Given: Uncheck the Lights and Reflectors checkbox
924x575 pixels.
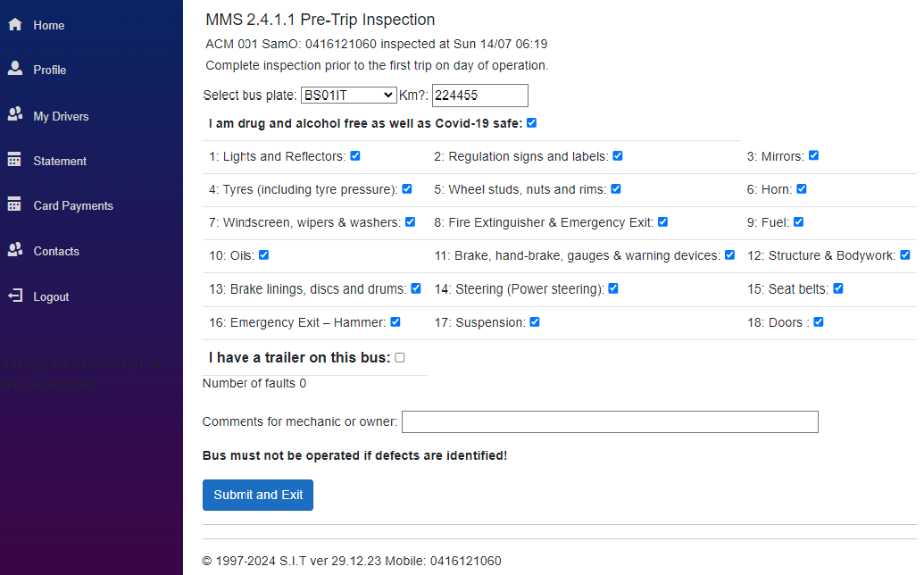Looking at the screenshot, I should (x=355, y=156).
